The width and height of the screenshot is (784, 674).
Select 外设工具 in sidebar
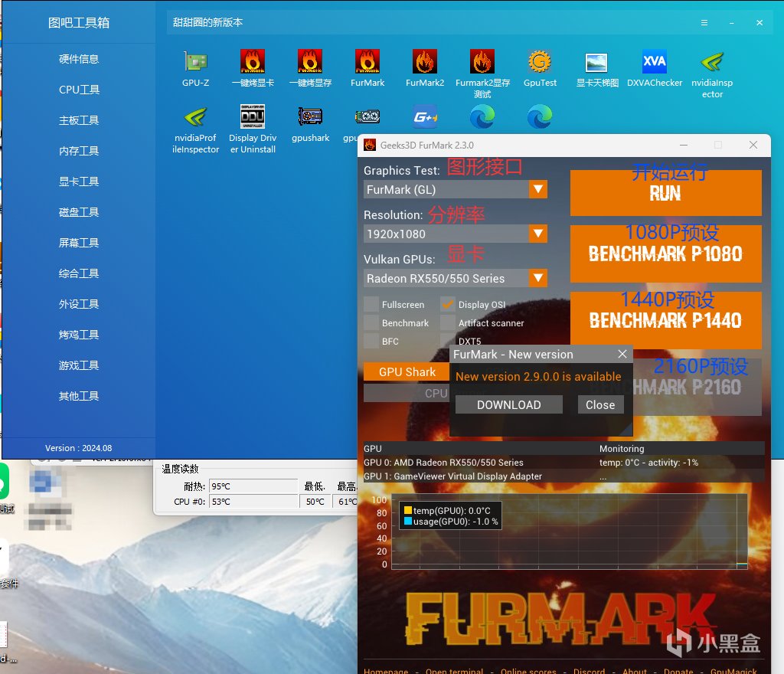click(79, 304)
